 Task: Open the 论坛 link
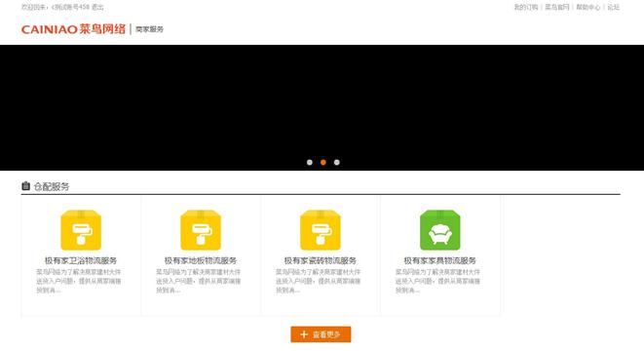coord(613,7)
